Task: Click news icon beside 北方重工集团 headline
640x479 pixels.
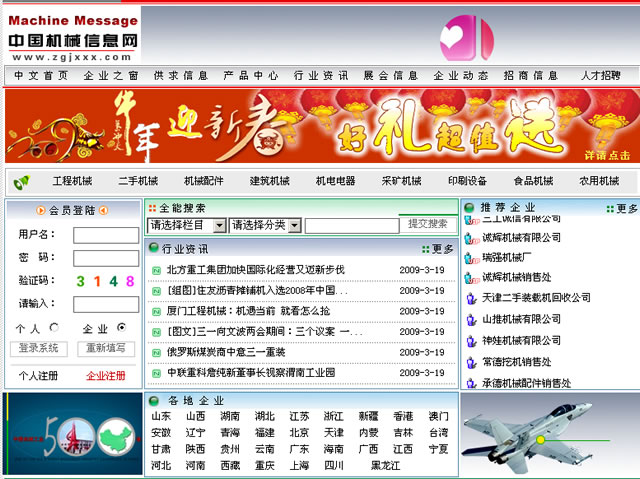Action: pyautogui.click(x=156, y=270)
